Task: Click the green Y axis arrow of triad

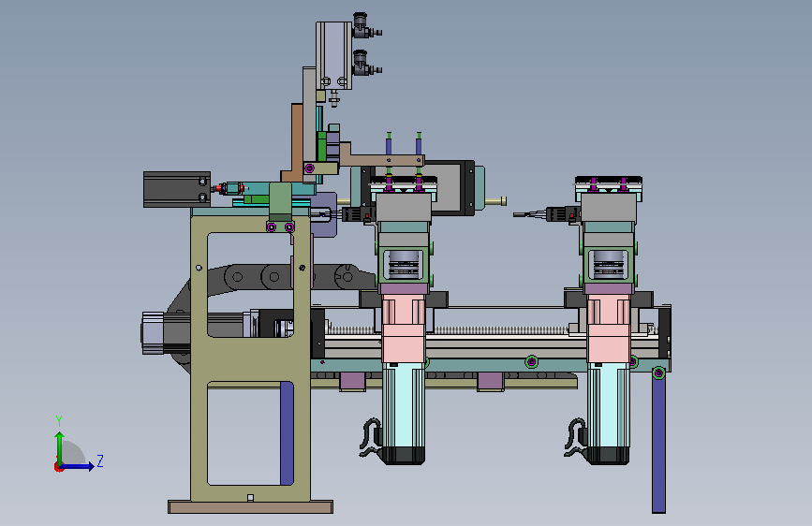Action: point(60,448)
